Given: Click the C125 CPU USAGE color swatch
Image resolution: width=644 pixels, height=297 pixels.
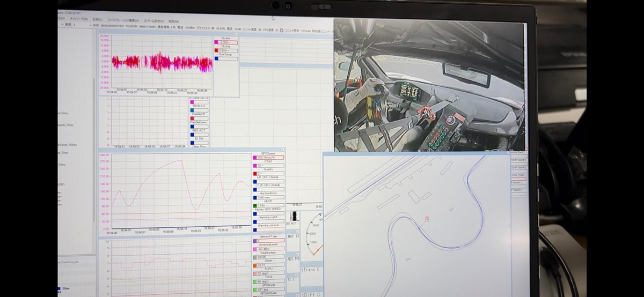Looking at the screenshot, I should click(x=255, y=189).
